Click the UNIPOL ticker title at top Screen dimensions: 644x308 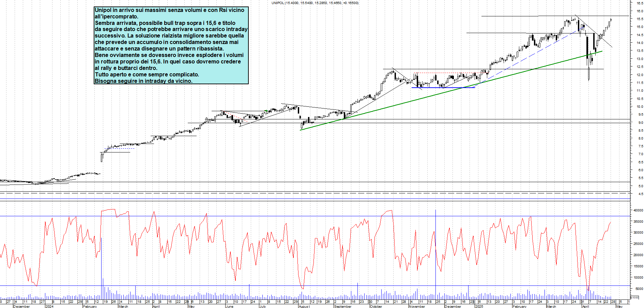[x=315, y=3]
